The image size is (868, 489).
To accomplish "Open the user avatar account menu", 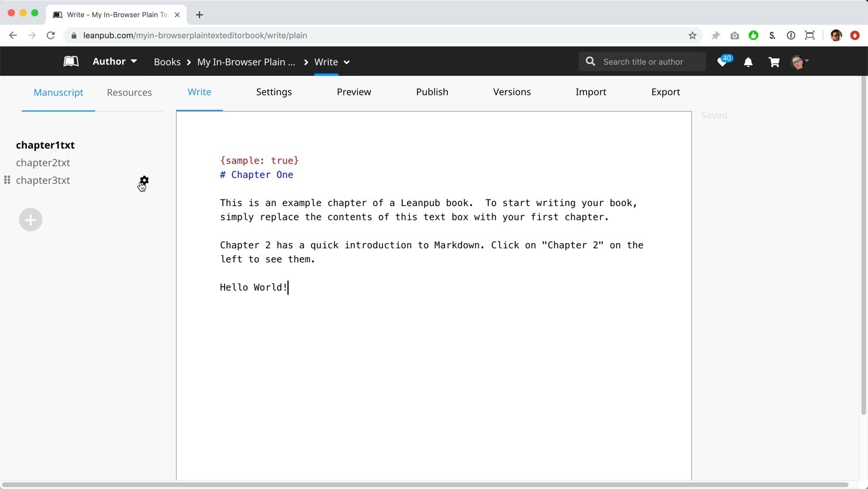I will pos(799,62).
